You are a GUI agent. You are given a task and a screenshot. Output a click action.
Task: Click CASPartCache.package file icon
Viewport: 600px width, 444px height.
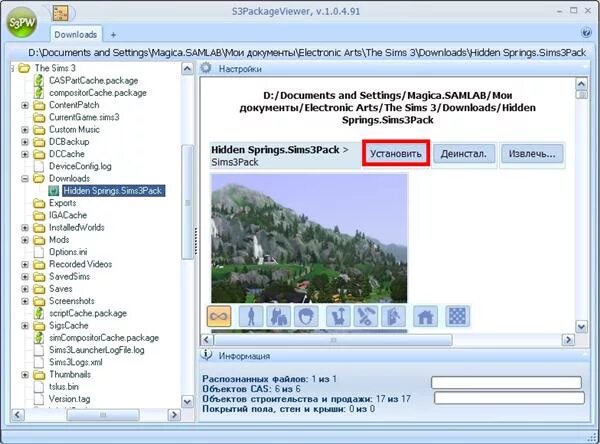39,80
